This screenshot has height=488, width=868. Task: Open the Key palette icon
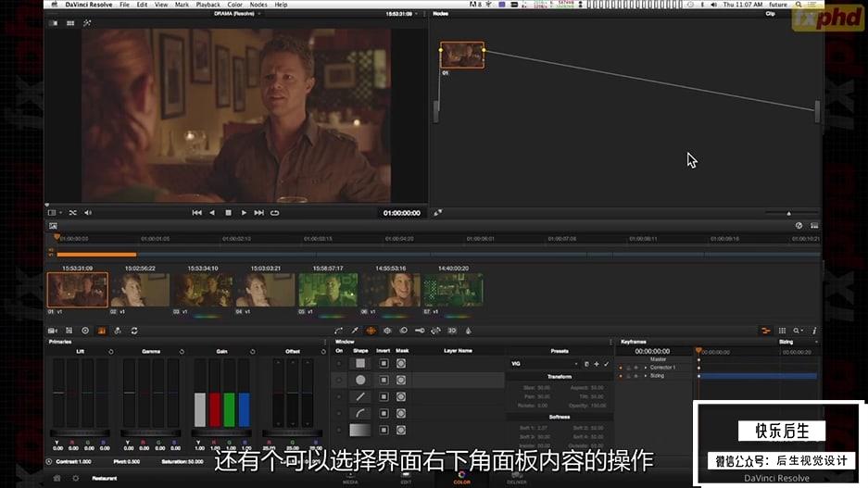coord(420,331)
